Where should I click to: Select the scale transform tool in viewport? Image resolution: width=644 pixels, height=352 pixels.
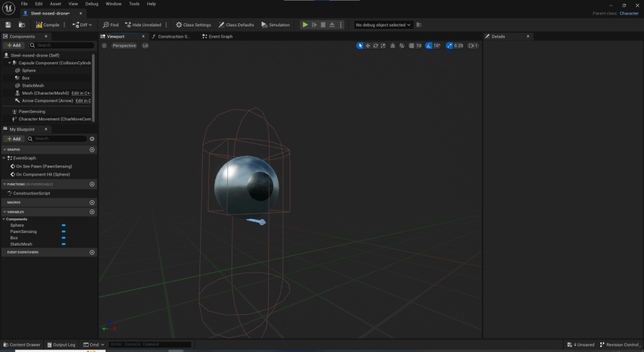click(383, 45)
